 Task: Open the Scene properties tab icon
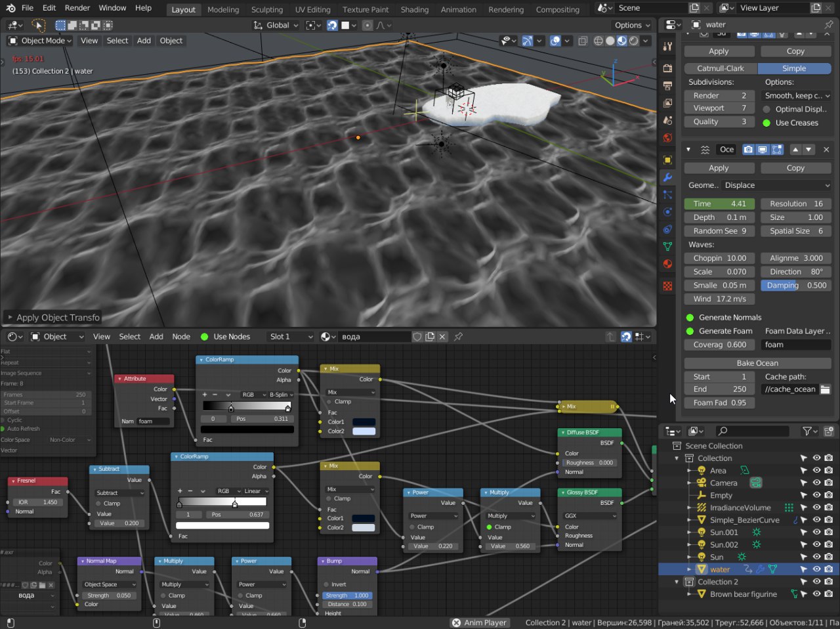click(x=667, y=121)
